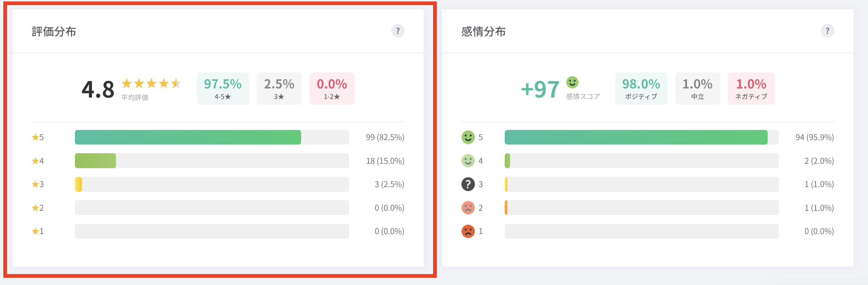
Task: Click the level 4 light green smiley
Action: pos(468,161)
